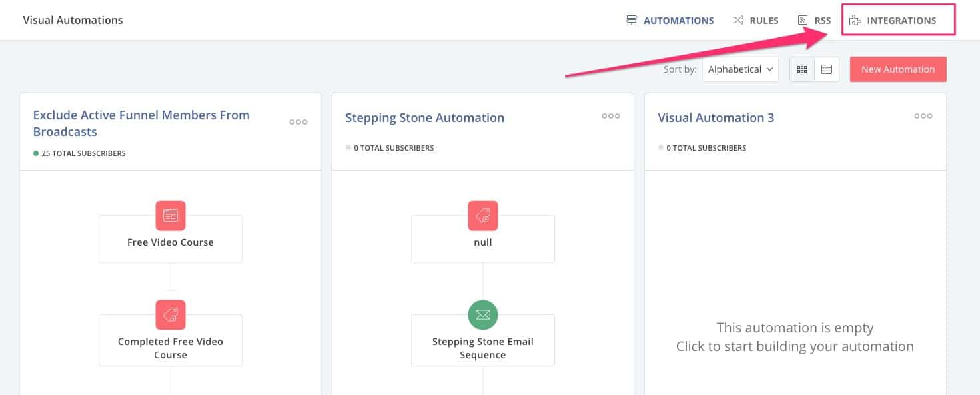Open options menu for Visual Automation 3
The height and width of the screenshot is (395, 980).
(x=923, y=116)
